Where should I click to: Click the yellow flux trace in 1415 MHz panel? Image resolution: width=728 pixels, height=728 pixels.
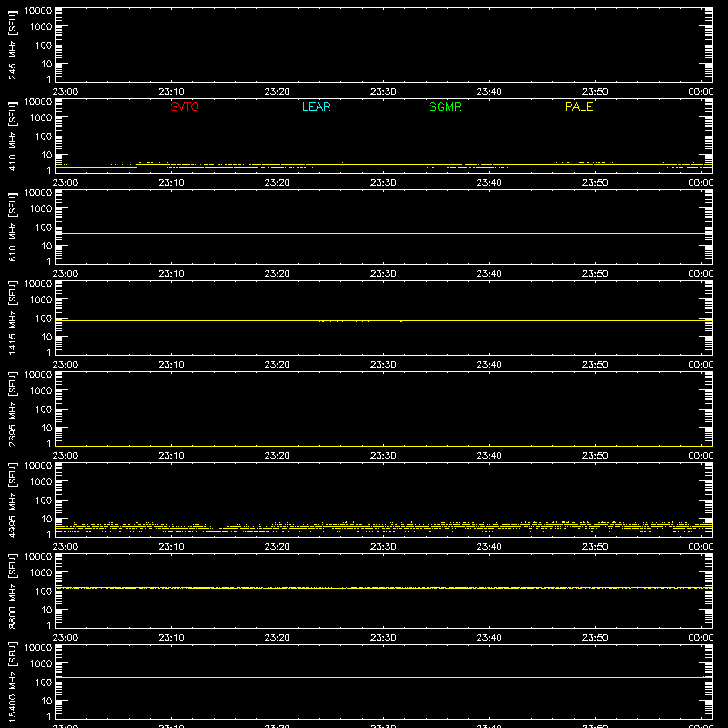383,321
